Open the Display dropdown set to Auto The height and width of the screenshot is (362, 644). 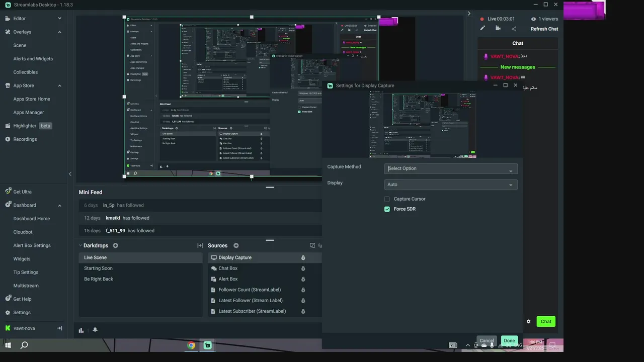451,185
